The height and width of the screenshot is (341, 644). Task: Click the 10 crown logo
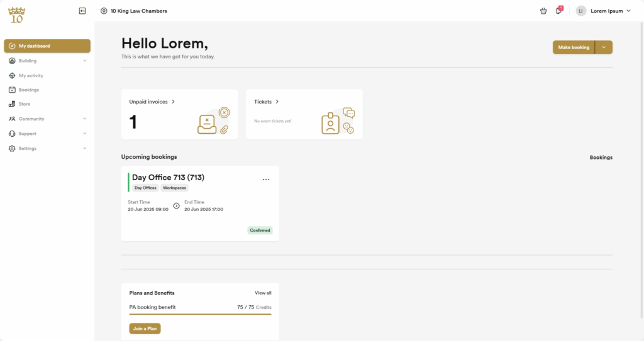[17, 15]
